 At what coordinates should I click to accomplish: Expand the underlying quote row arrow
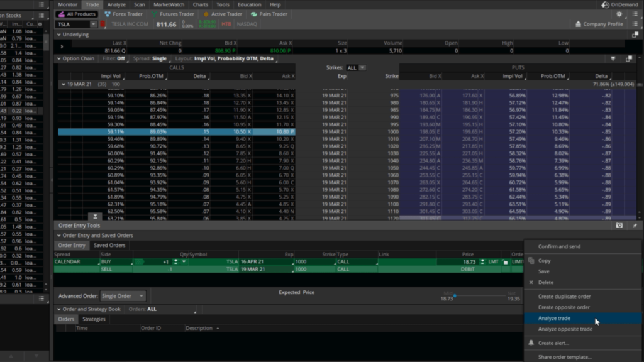point(62,47)
